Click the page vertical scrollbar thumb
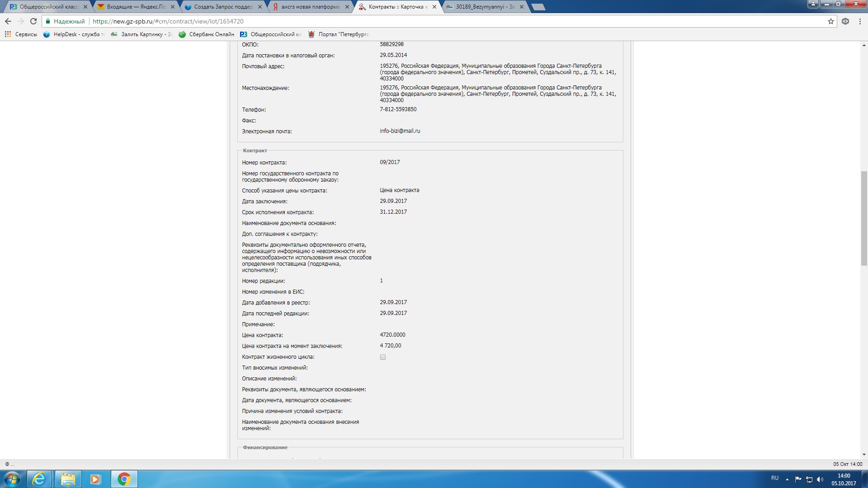The image size is (868, 488). pyautogui.click(x=864, y=218)
